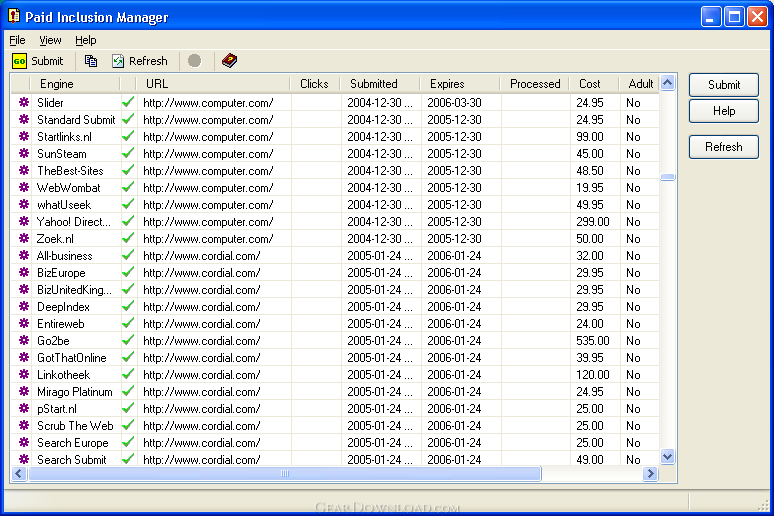
Task: Click the horizontal scrollbar right arrow
Action: 650,474
